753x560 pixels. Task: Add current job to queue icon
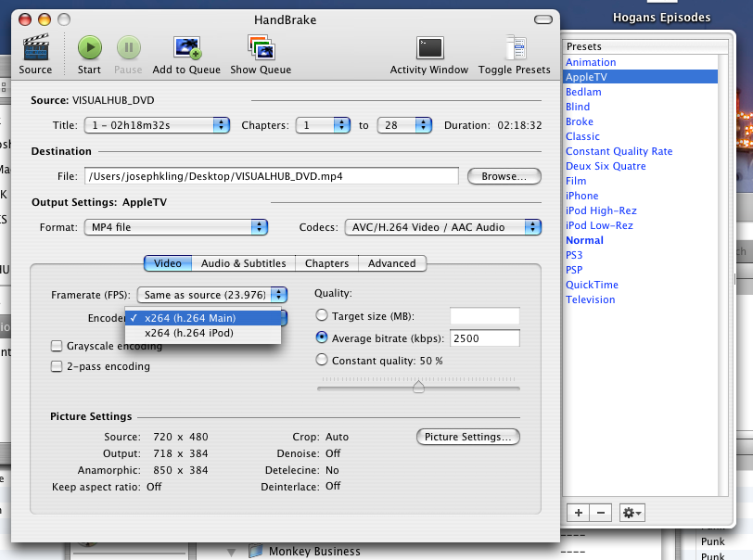186,47
